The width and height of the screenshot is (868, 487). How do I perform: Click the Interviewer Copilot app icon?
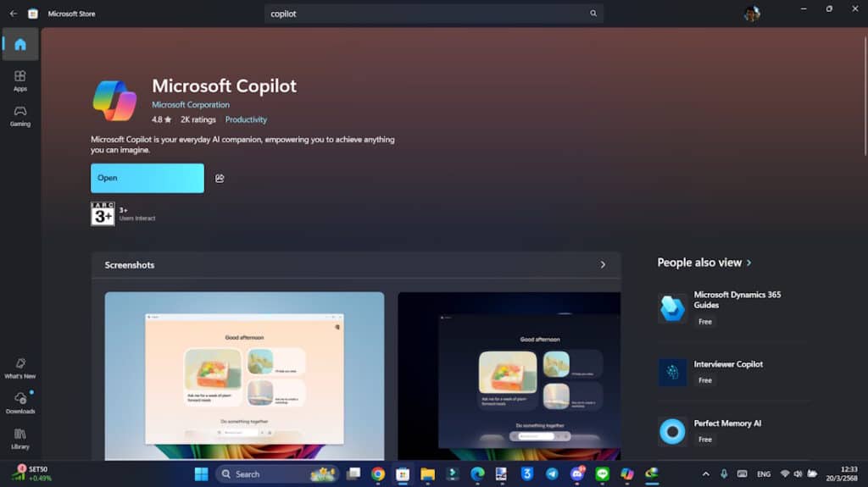pos(672,372)
